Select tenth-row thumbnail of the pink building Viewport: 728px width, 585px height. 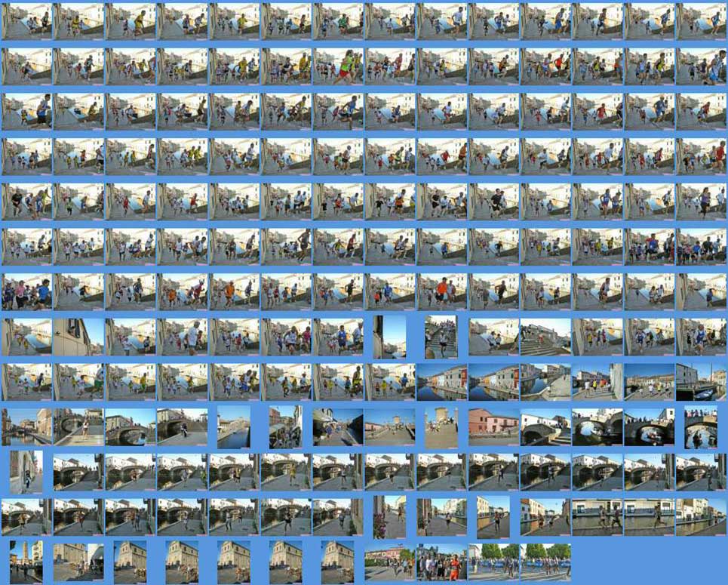coord(494,427)
